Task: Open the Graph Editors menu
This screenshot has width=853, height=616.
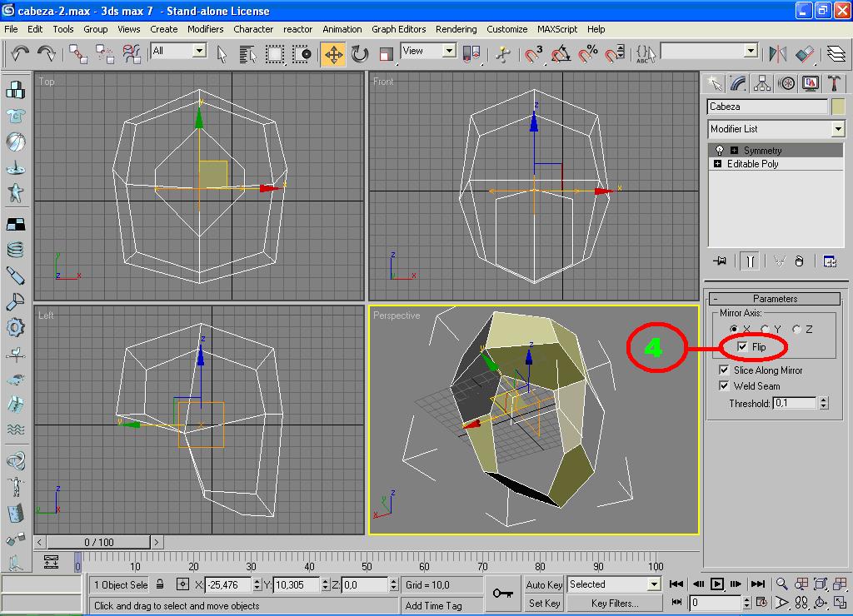Action: coord(399,29)
